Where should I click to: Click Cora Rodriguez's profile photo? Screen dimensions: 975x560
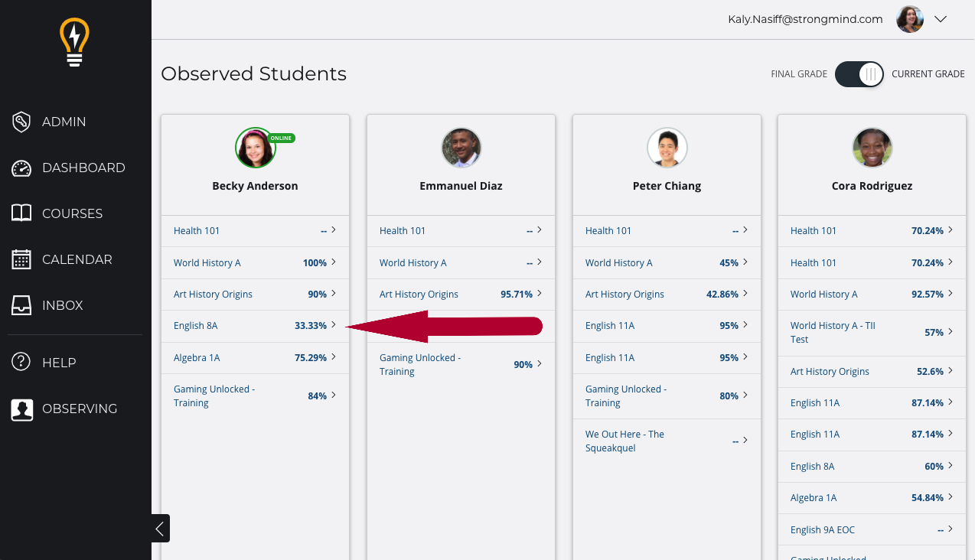[872, 148]
